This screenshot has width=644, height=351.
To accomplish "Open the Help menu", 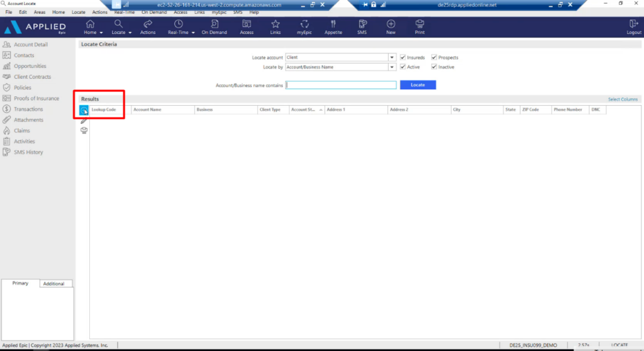I will 254,13.
